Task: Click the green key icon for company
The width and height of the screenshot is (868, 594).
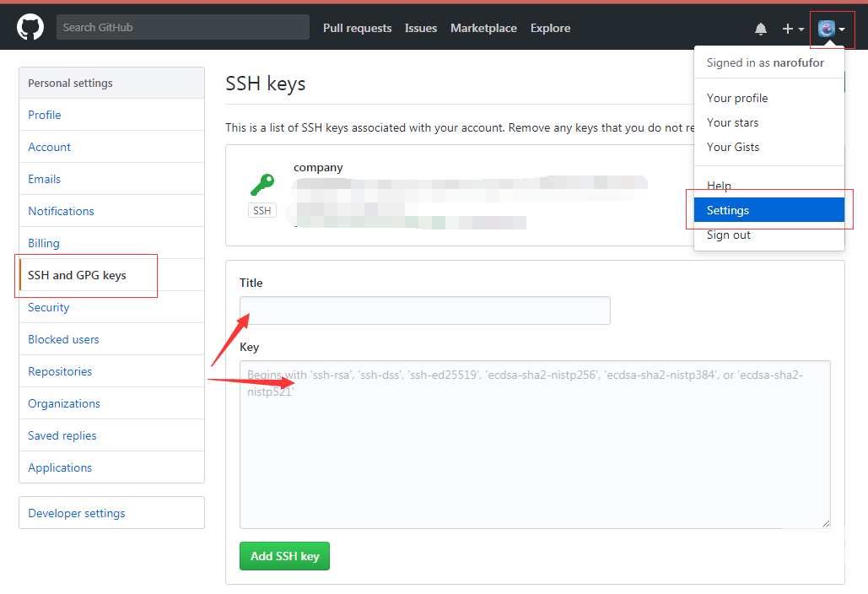Action: pos(262,184)
